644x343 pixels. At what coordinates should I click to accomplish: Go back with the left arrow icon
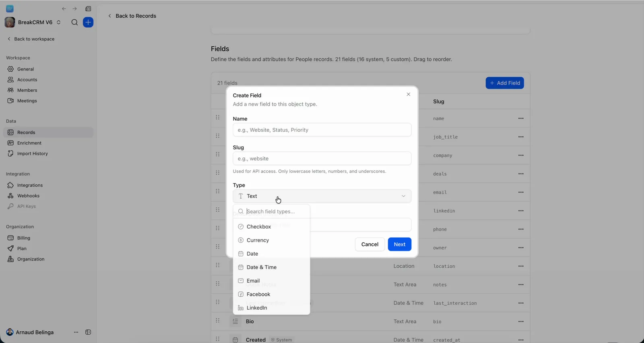tap(64, 9)
